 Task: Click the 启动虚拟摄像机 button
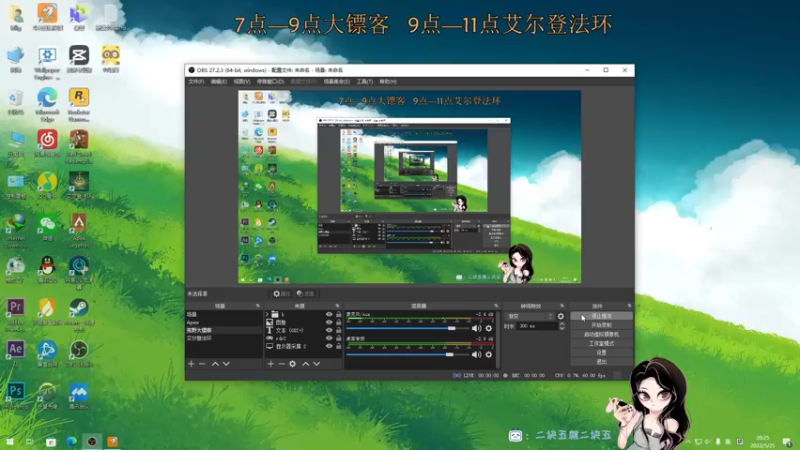[x=602, y=335]
